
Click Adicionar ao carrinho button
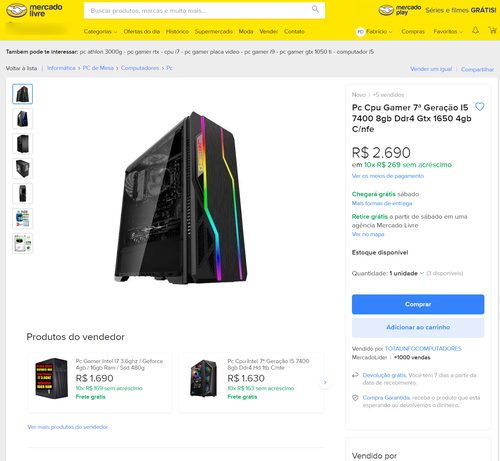tap(418, 328)
